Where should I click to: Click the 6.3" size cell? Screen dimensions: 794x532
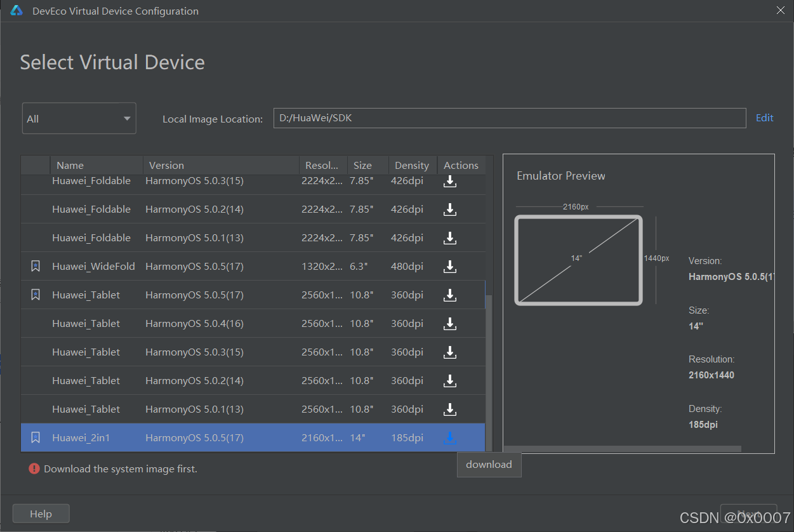point(359,267)
